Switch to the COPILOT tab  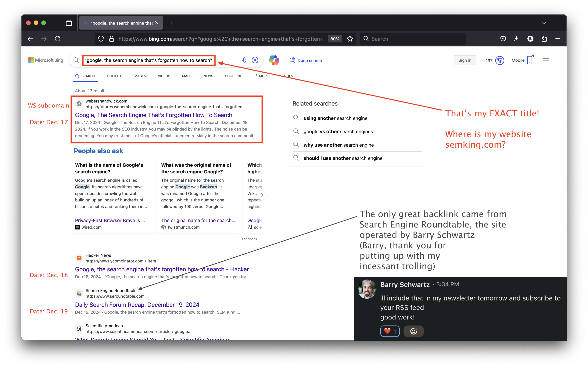(114, 76)
